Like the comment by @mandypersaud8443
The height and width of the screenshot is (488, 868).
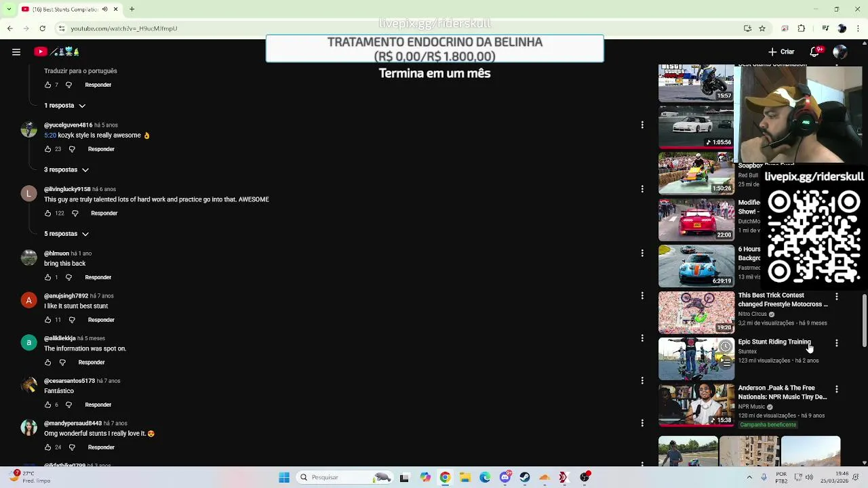point(47,447)
